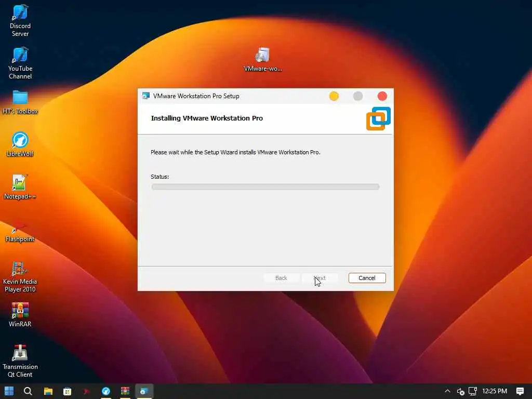Open the Discord Server desktop shortcut
This screenshot has width=532, height=399.
point(20,20)
